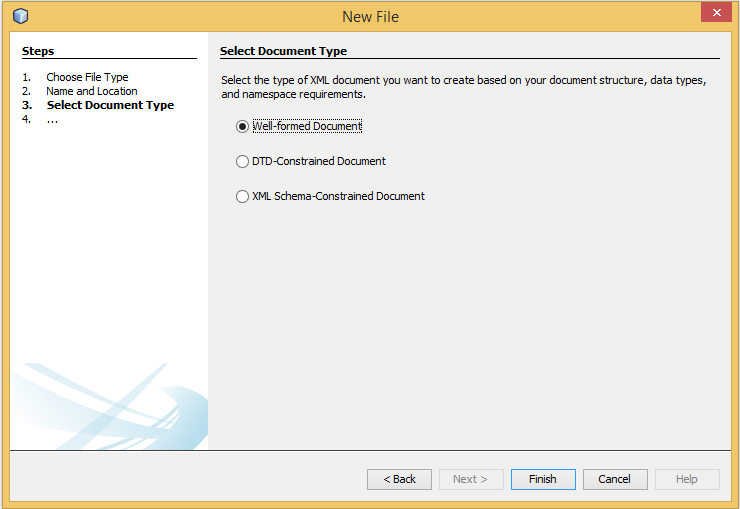The image size is (740, 509).
Task: Click the XML document type description text
Action: (x=463, y=87)
